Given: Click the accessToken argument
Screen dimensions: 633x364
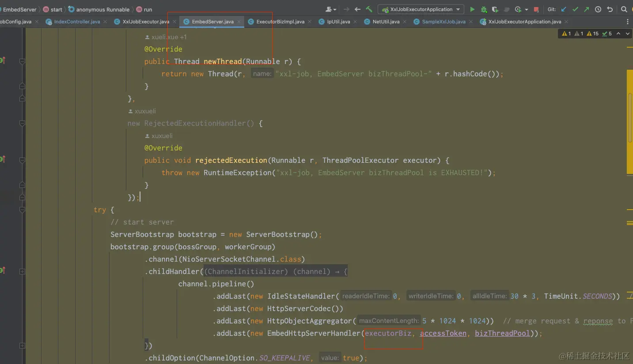Looking at the screenshot, I should [x=443, y=334].
